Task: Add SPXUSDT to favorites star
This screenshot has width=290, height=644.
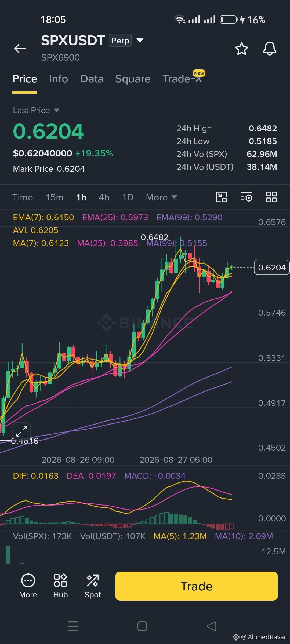Action: coord(241,49)
